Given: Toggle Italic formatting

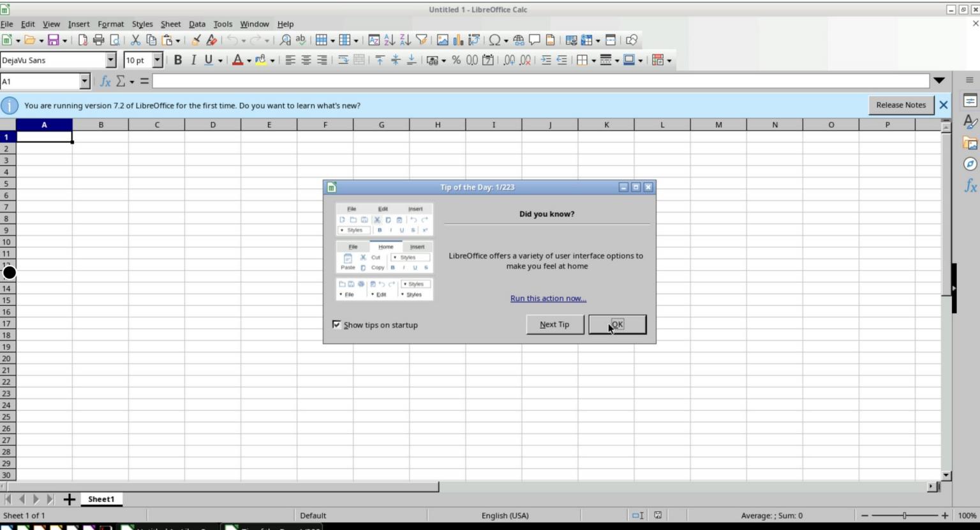Looking at the screenshot, I should point(193,60).
